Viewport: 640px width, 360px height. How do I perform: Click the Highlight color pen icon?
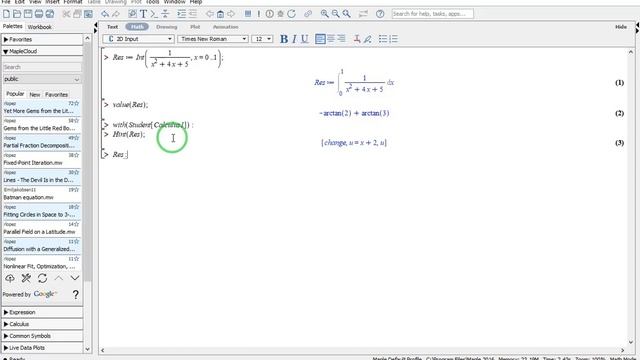[x=368, y=39]
